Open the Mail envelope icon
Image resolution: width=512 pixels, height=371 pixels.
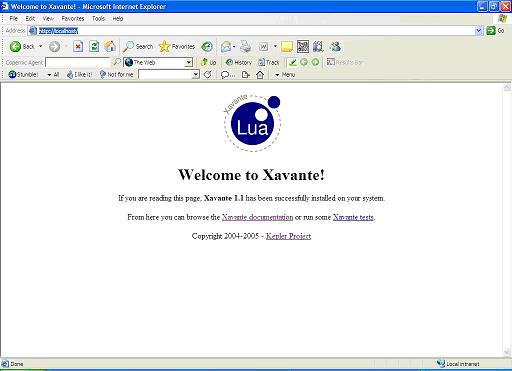point(226,47)
